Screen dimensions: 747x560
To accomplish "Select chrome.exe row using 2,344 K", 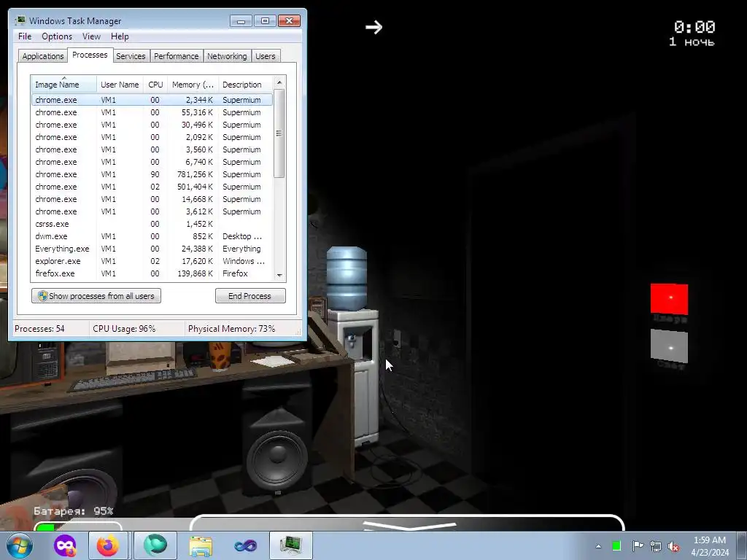I will [152, 100].
